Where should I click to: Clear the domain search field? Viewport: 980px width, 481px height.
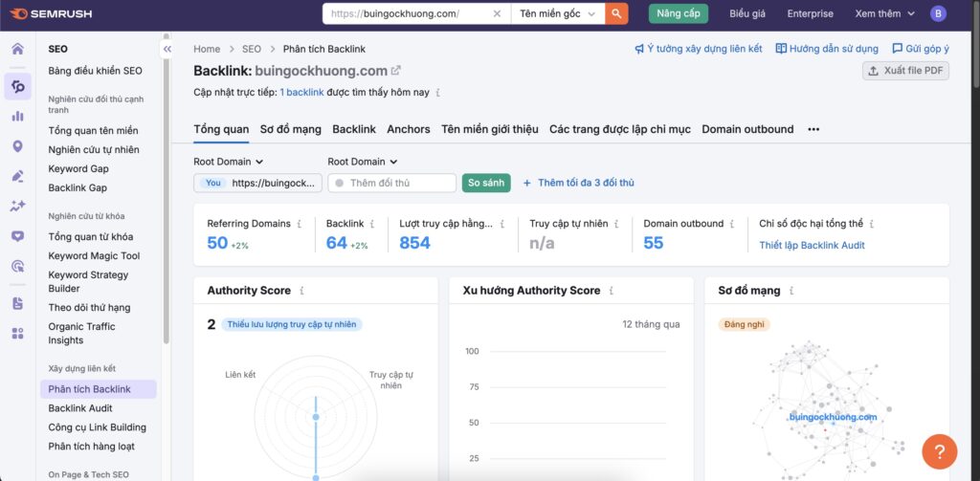coord(497,13)
